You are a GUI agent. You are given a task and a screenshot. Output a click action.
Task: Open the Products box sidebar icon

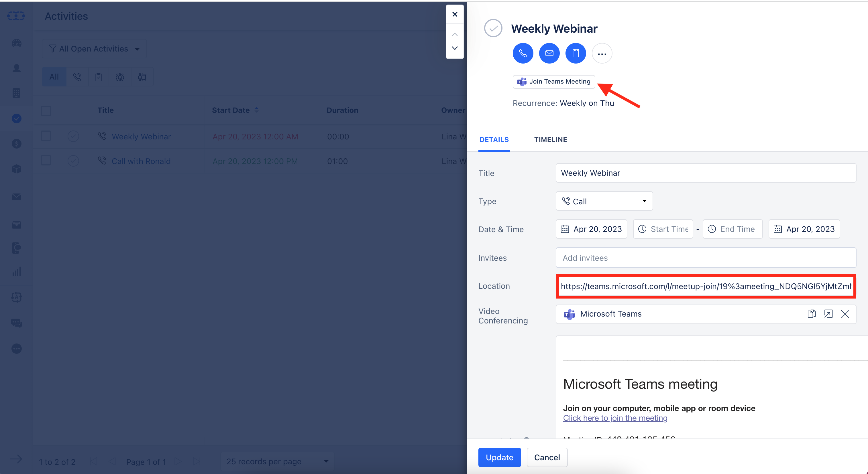click(17, 169)
